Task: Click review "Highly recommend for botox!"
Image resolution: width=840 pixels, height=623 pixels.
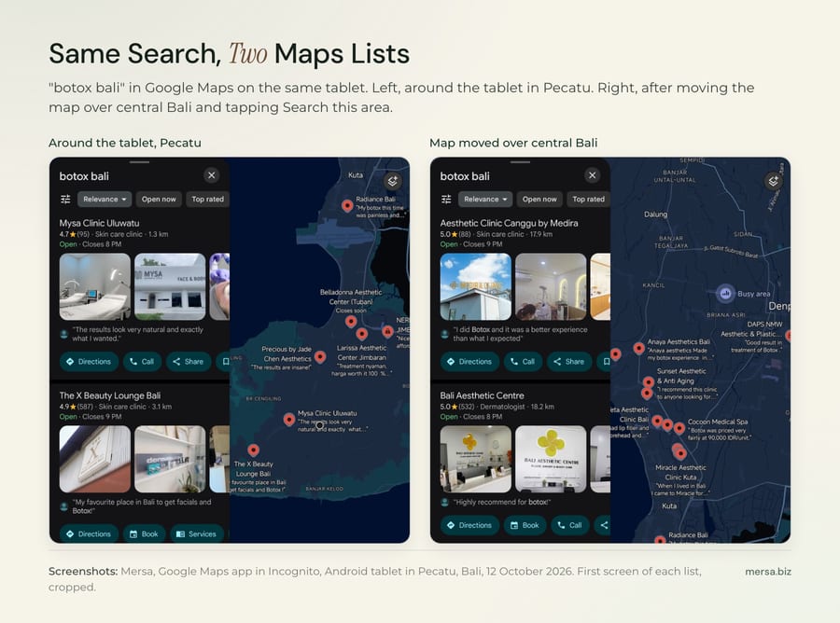Action: coord(502,502)
